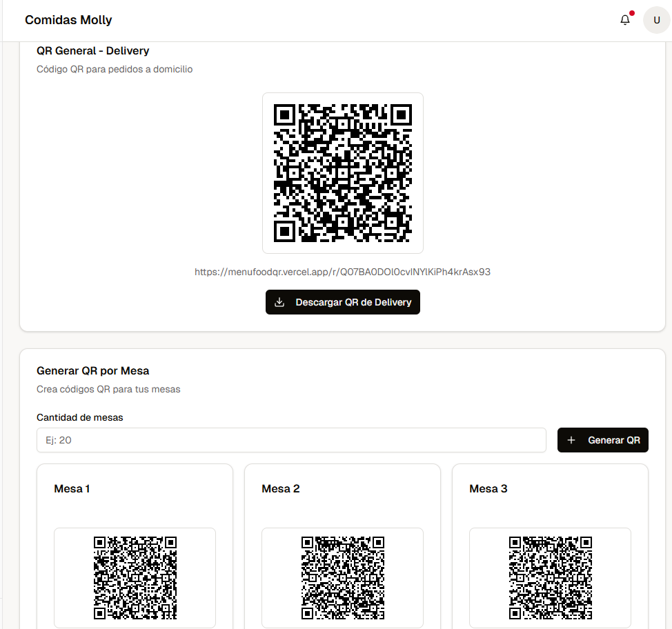Image resolution: width=672 pixels, height=629 pixels.
Task: Click the Código QR para pedidos a domicilio text
Action: [115, 69]
